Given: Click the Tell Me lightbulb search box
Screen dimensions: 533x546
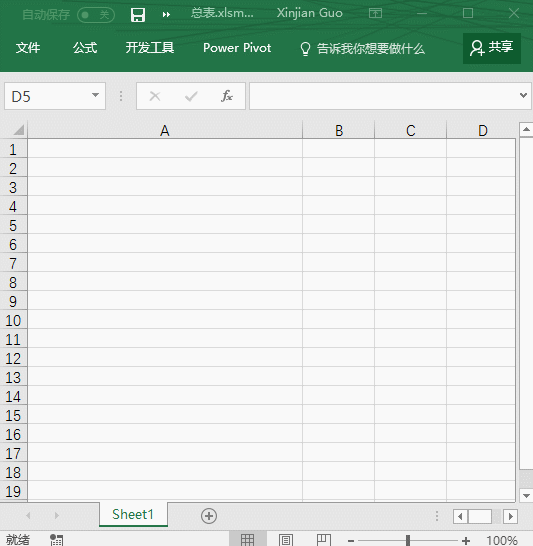Looking at the screenshot, I should [362, 49].
